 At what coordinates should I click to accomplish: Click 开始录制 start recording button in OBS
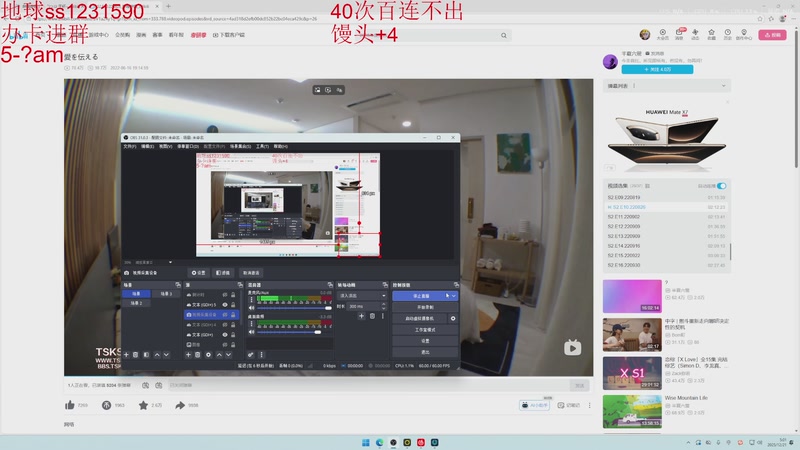coord(425,307)
